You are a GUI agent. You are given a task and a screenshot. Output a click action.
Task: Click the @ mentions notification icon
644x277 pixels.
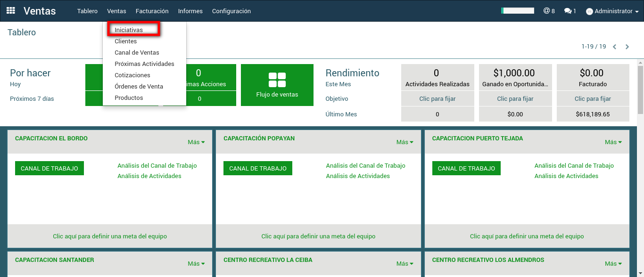546,11
